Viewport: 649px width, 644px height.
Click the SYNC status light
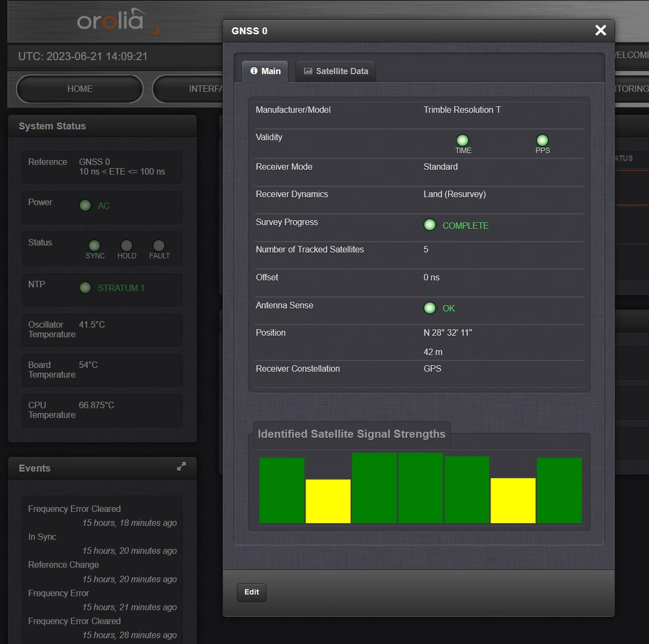pyautogui.click(x=94, y=245)
